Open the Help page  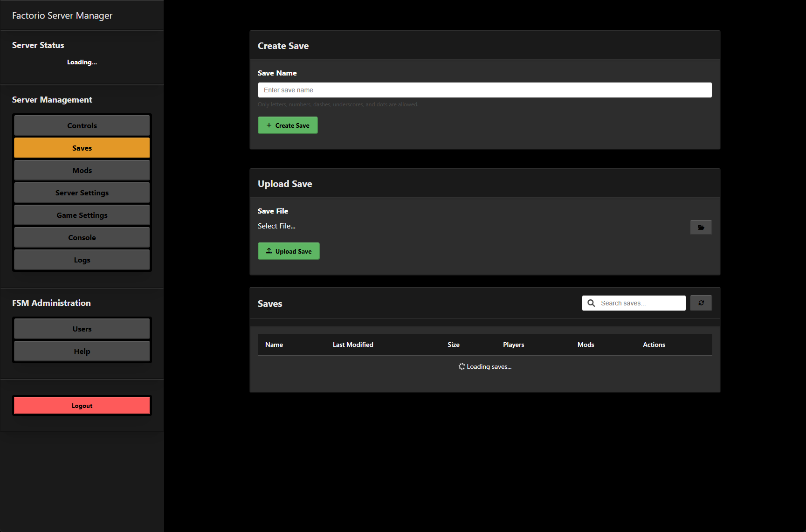click(82, 351)
